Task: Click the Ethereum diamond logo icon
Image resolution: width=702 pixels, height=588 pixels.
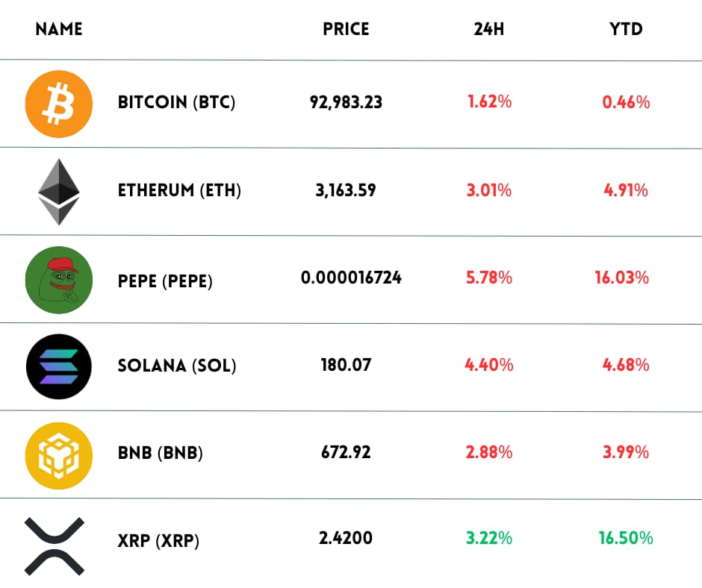Action: pyautogui.click(x=59, y=191)
